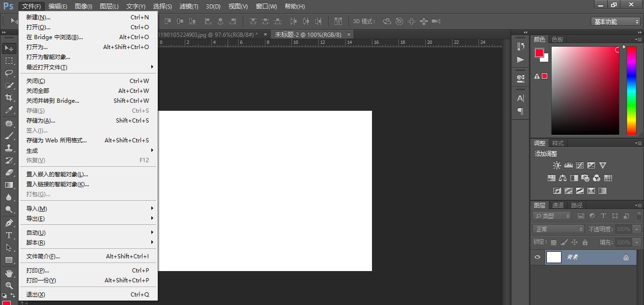The image size is (644, 305).
Task: Hide the 背景 layer with eye icon
Action: click(x=537, y=257)
